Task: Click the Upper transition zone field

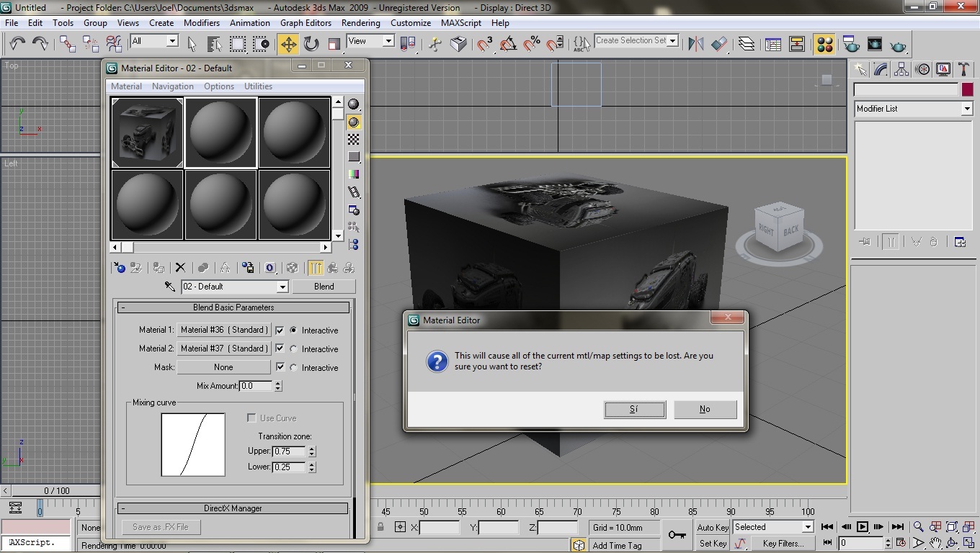Action: (x=289, y=451)
